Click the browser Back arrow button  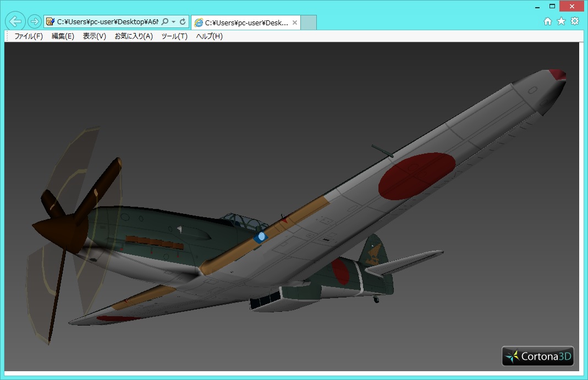point(15,21)
